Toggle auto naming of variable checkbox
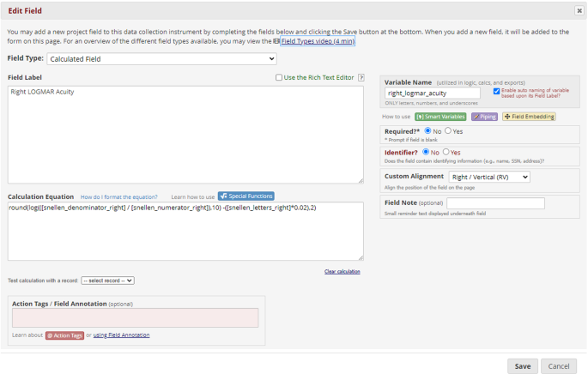 click(x=496, y=91)
